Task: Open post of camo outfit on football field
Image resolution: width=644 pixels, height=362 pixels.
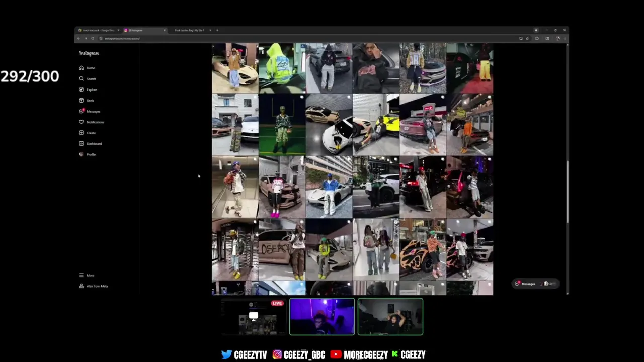Action: [x=282, y=124]
